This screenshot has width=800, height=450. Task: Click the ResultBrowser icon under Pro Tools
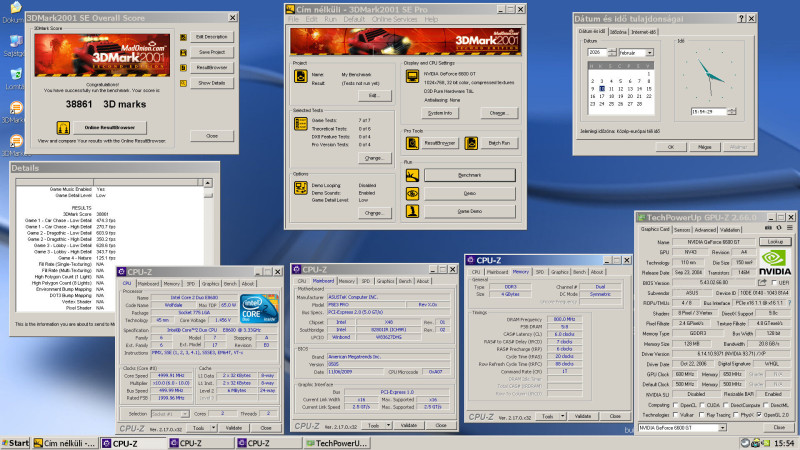(x=413, y=143)
